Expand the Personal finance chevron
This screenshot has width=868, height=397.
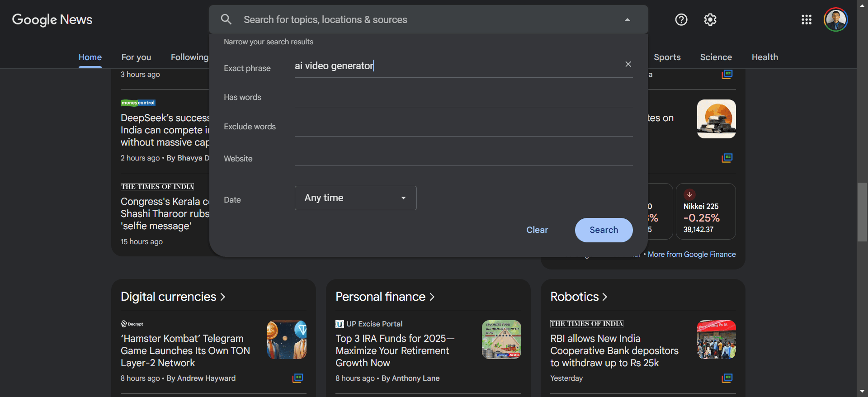(x=432, y=297)
